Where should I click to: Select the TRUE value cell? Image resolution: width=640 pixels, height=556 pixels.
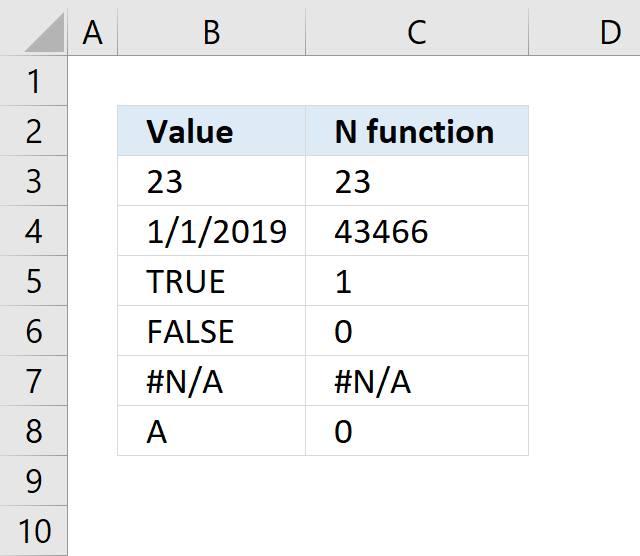(211, 281)
